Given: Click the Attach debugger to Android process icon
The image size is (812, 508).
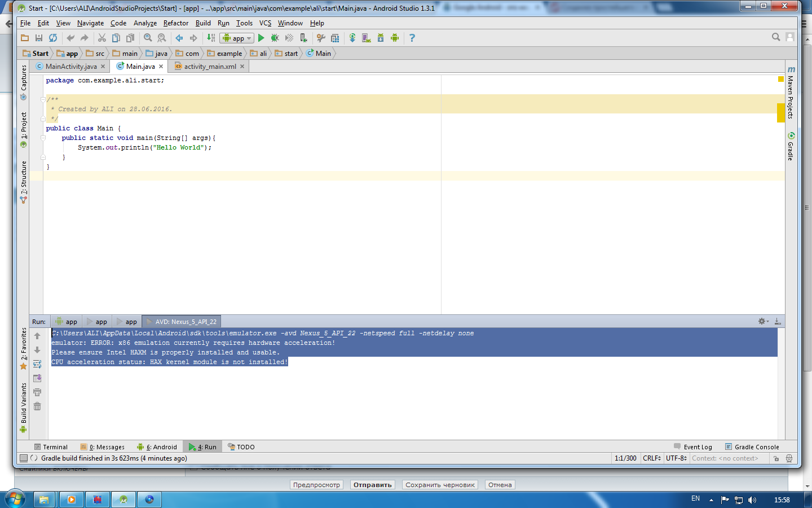Looking at the screenshot, I should pos(303,38).
